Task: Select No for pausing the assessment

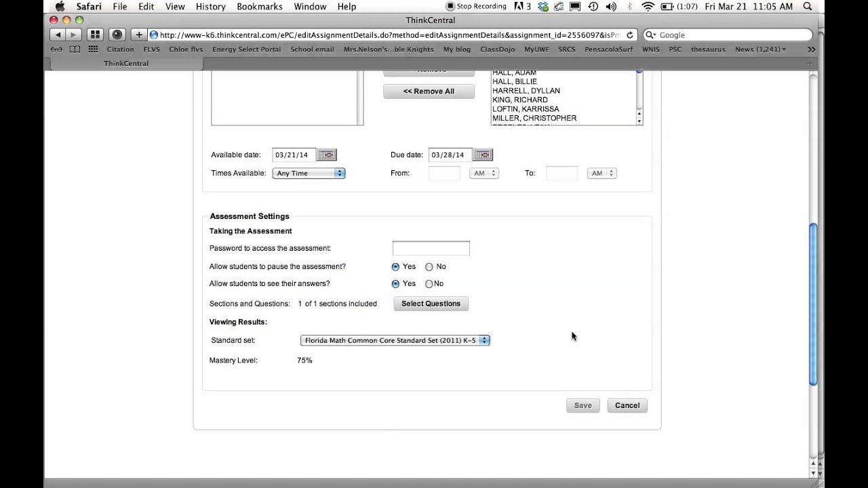Action: 429,267
